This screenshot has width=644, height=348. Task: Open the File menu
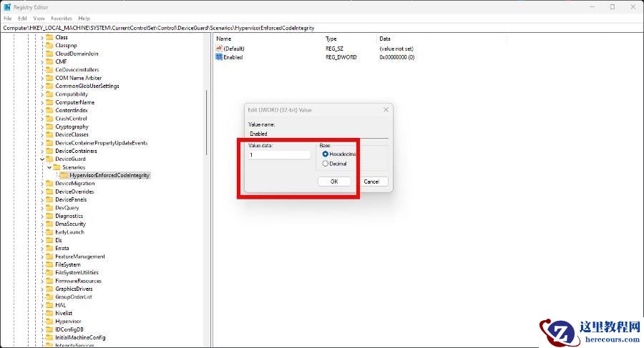coord(8,19)
